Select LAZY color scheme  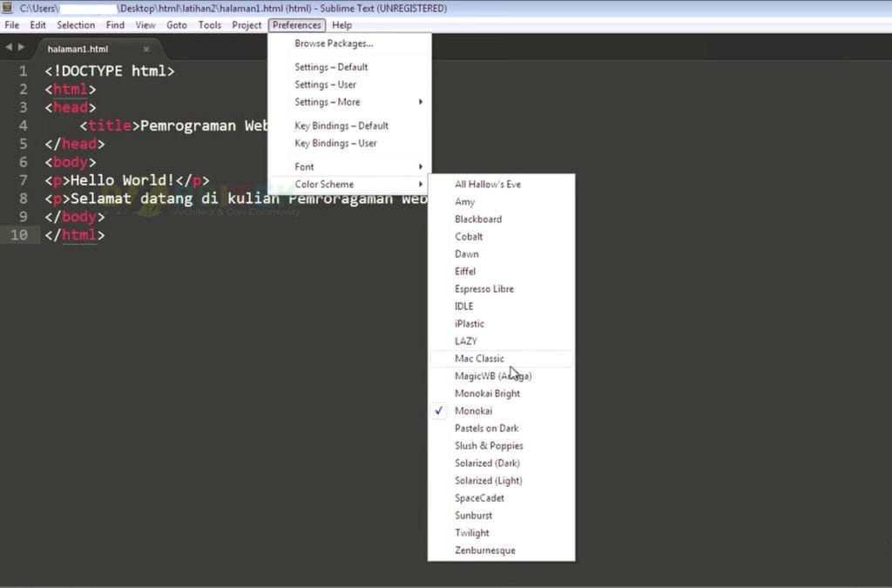tap(501, 341)
